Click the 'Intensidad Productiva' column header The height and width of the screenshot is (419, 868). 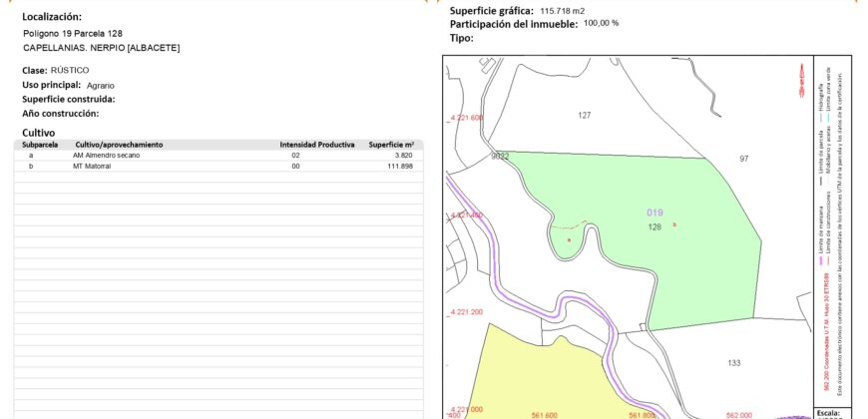click(x=317, y=145)
